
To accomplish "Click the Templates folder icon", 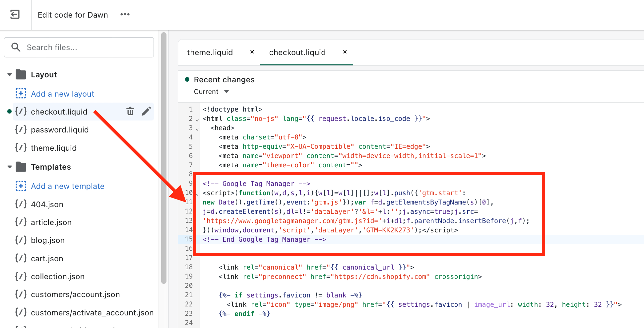I will point(21,167).
